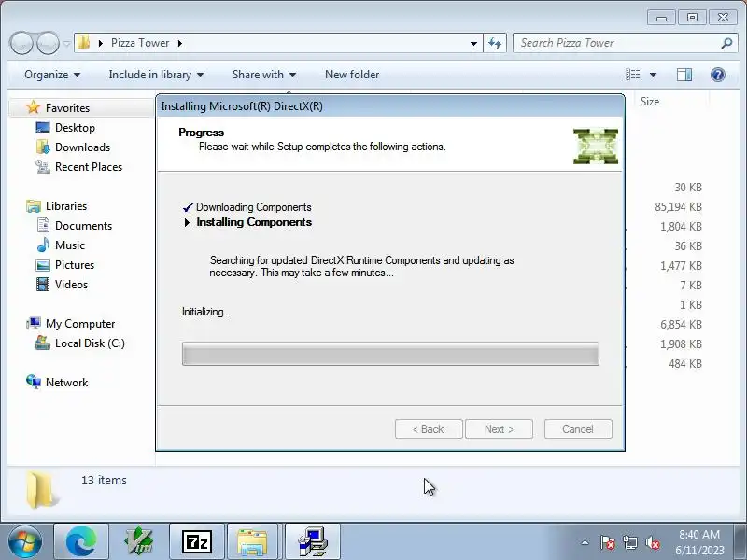
Task: Click the muted volume tray icon
Action: [652, 542]
